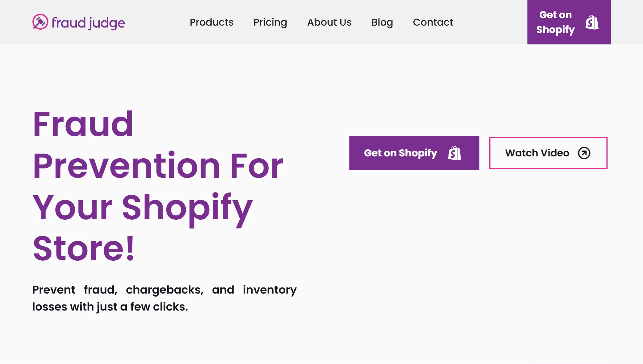Click "Prevention" in the main heading
Screen dimensions: 643x364
coord(127,166)
